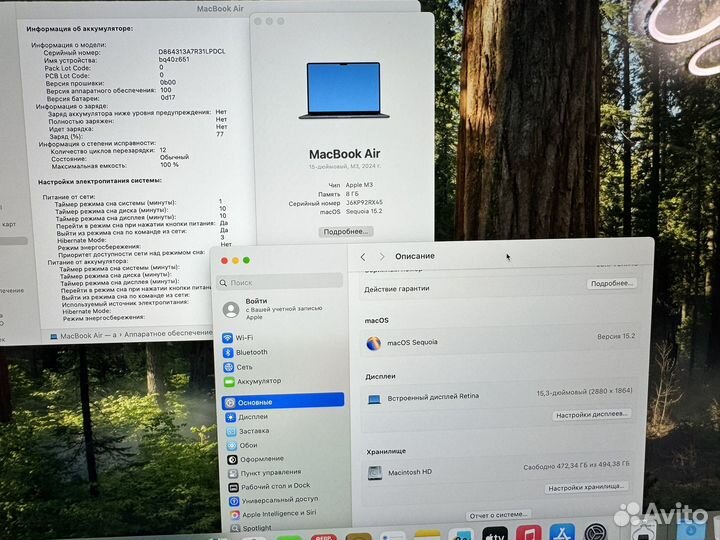The height and width of the screenshot is (540, 720).
Task: Click the Настройки дисплеев button
Action: (x=591, y=415)
